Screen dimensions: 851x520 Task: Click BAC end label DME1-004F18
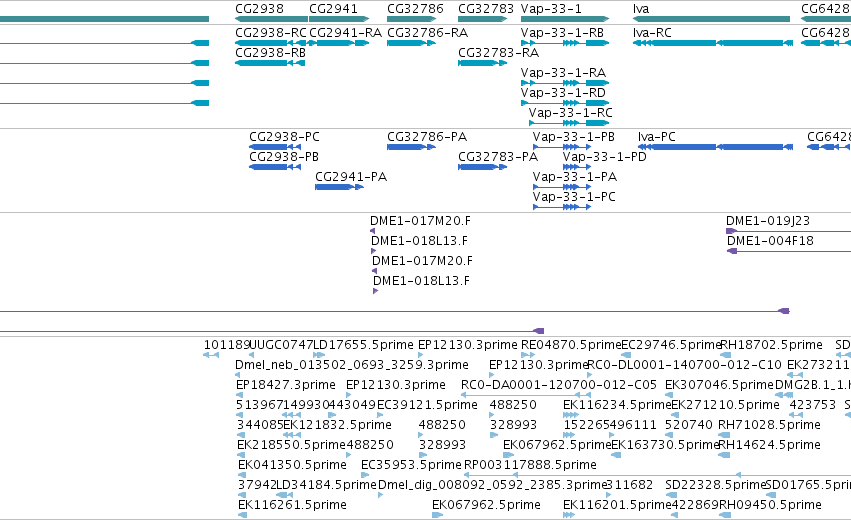(x=770, y=241)
